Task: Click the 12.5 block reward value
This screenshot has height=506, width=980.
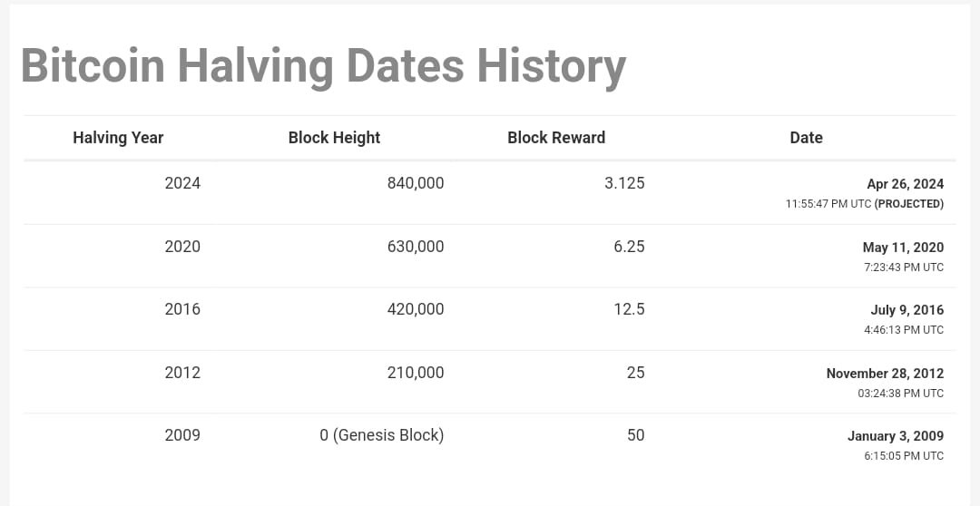Action: click(629, 308)
